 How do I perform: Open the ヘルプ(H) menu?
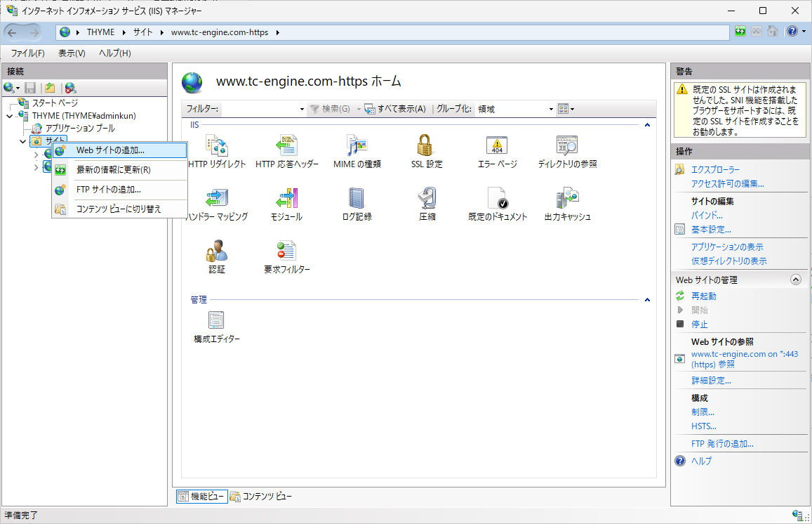(114, 53)
